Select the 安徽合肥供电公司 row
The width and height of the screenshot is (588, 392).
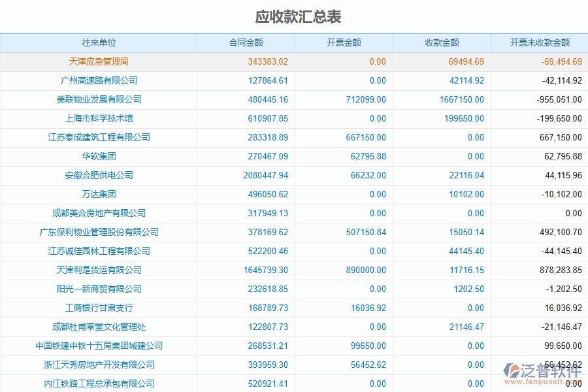99,175
